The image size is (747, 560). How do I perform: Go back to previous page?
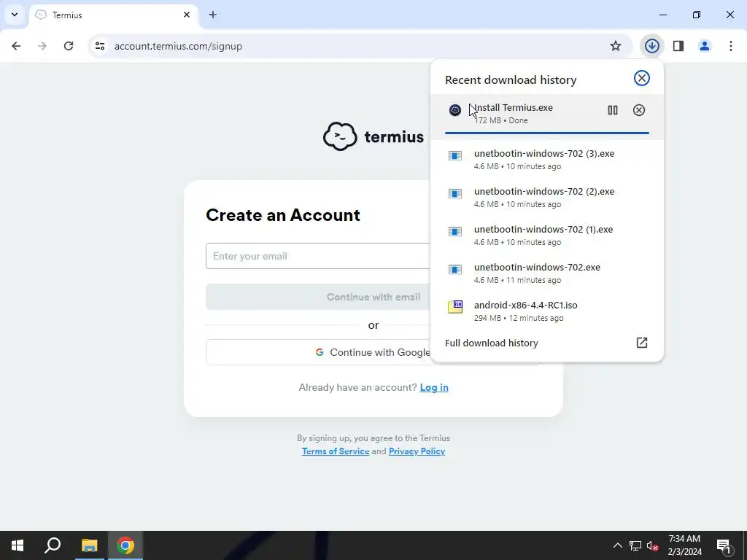click(16, 46)
